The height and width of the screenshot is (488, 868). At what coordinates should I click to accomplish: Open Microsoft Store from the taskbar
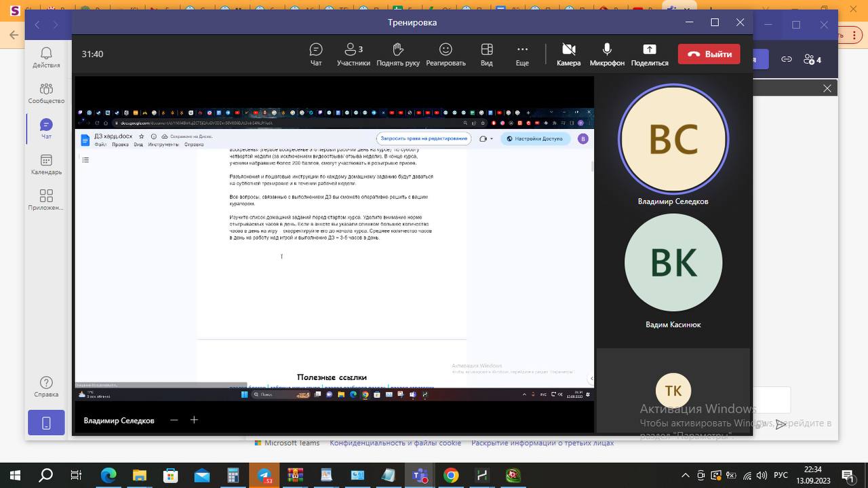coord(170,475)
